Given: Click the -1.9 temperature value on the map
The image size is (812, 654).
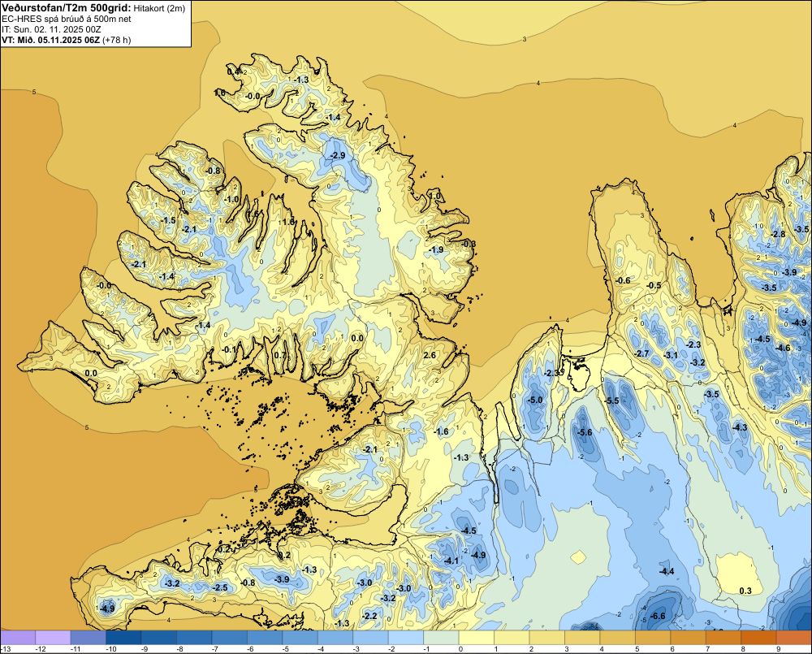Looking at the screenshot, I should click(436, 249).
